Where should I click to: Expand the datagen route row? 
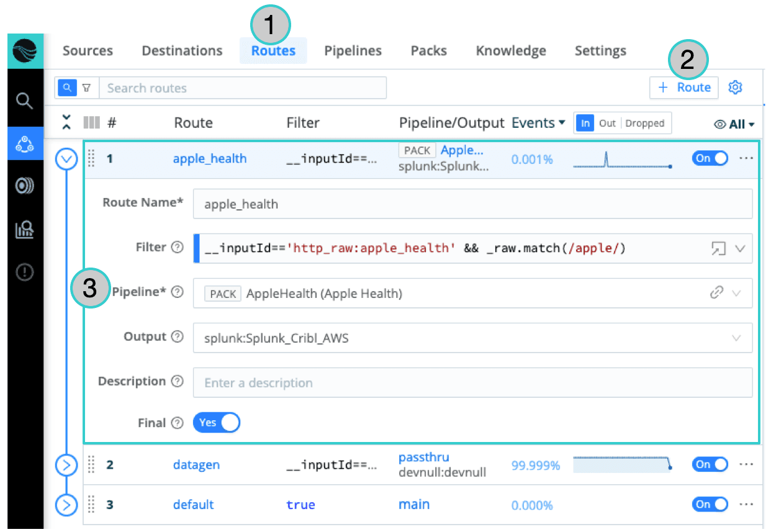click(66, 464)
